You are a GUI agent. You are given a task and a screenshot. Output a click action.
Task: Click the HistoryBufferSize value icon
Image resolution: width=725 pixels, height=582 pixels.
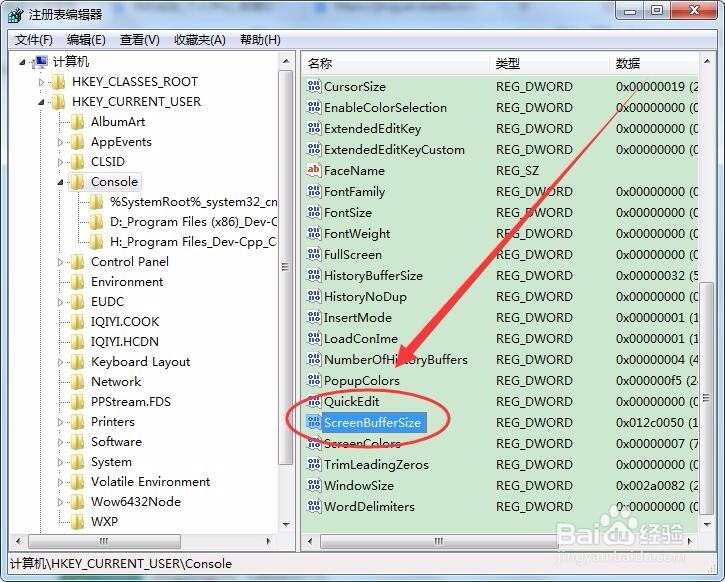pos(313,275)
